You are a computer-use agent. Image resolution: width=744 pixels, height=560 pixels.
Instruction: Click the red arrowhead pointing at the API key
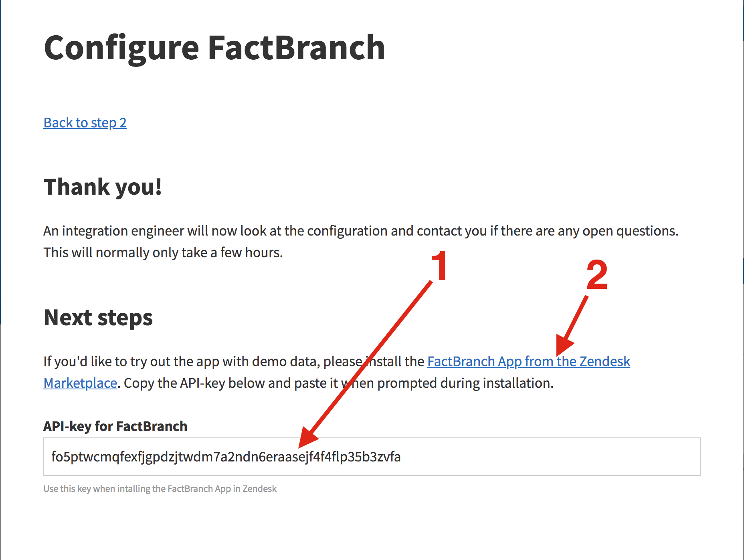[x=306, y=439]
